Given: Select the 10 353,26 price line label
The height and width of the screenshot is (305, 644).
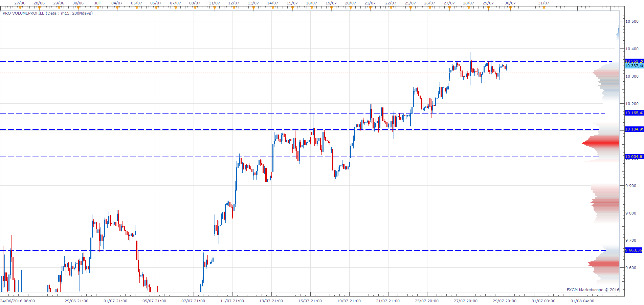Looking at the screenshot, I should (x=634, y=61).
